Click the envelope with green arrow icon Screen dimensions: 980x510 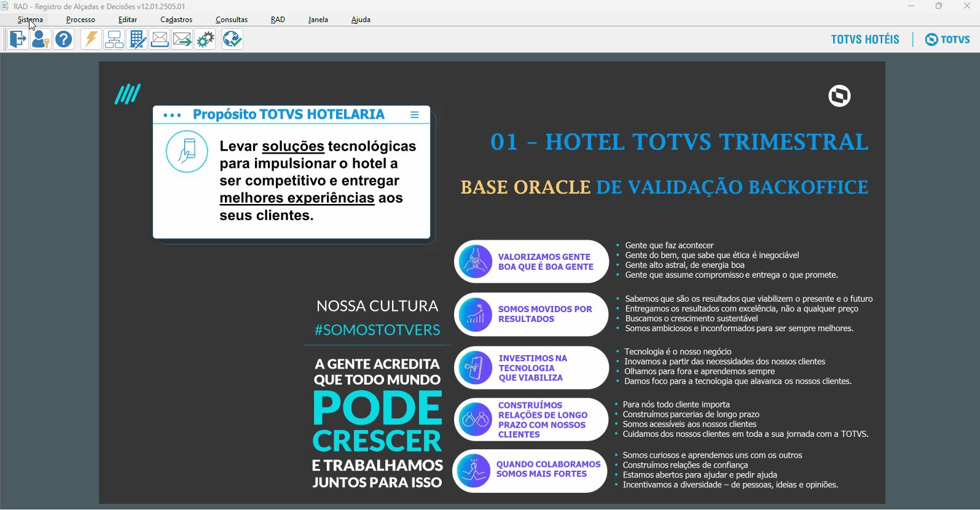(182, 39)
